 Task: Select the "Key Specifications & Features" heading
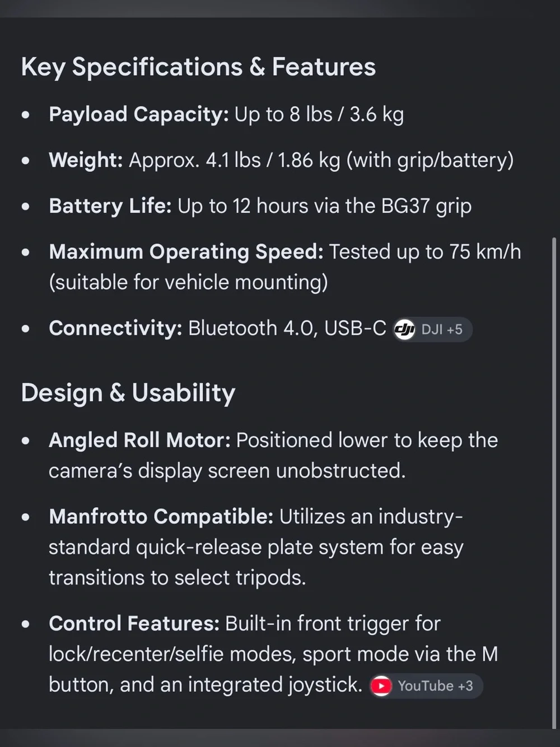pos(198,67)
